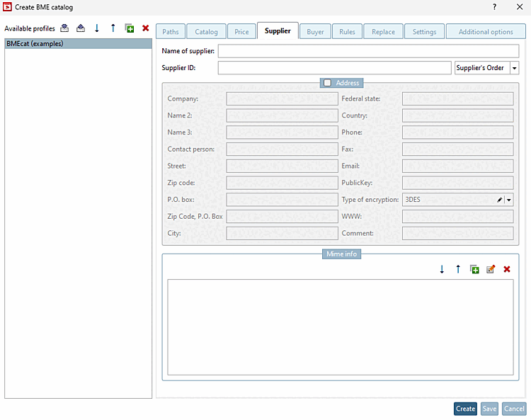Click the P.O. box input field
Image resolution: width=531 pixels, height=420 pixels.
pos(282,200)
